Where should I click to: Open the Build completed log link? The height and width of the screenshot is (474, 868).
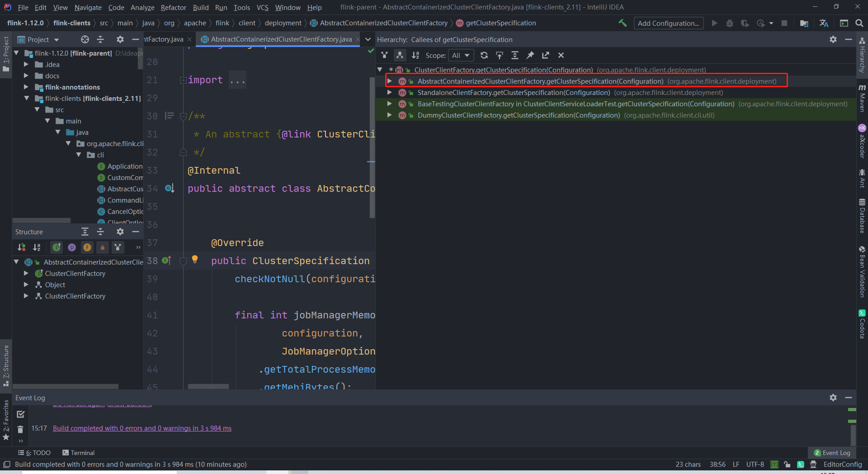click(x=142, y=428)
